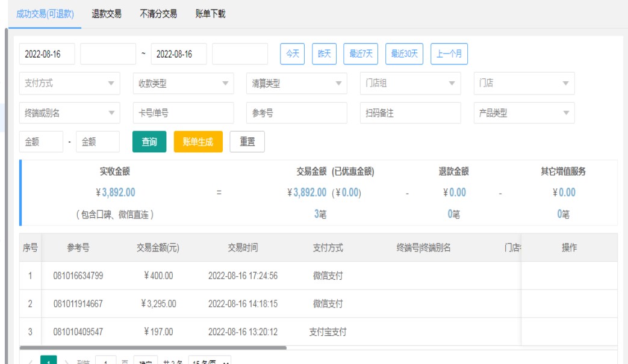Open the 收款类型 dropdown
628x364 pixels.
pos(183,84)
